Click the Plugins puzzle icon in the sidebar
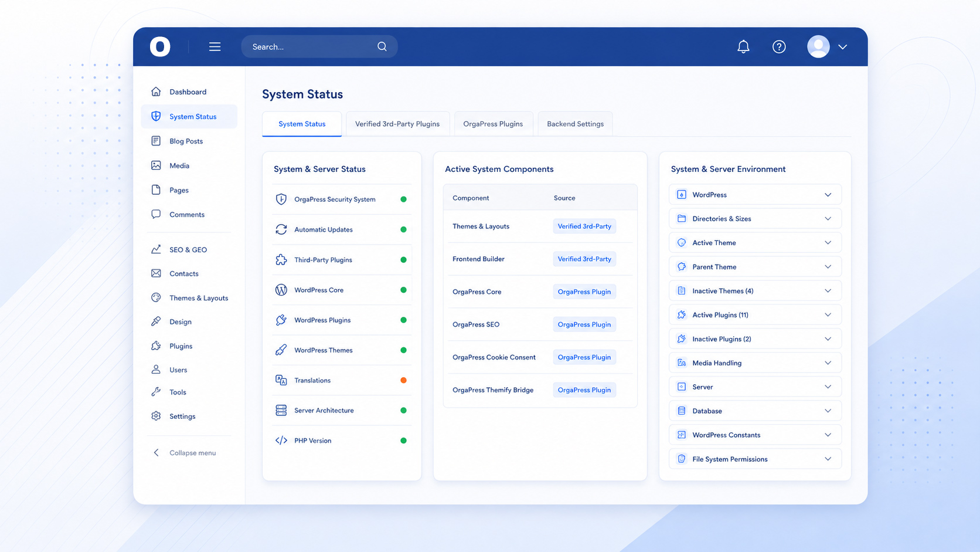 click(x=156, y=346)
